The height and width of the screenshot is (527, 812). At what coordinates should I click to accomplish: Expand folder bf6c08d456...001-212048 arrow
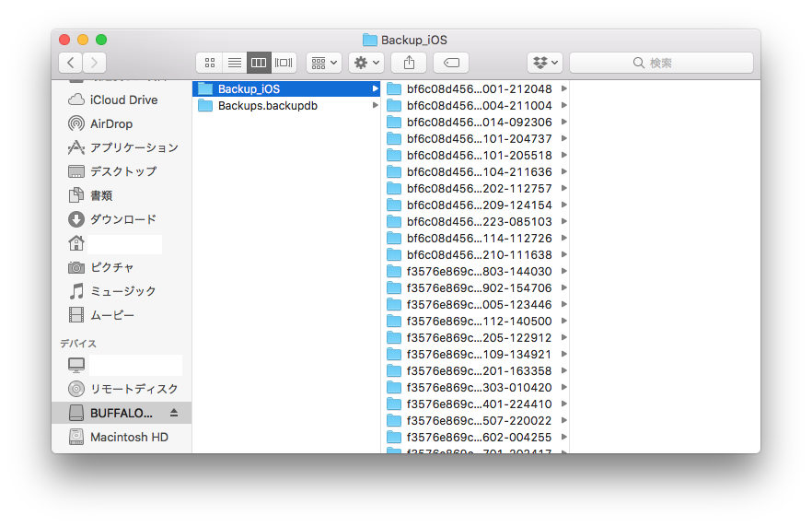click(x=563, y=89)
